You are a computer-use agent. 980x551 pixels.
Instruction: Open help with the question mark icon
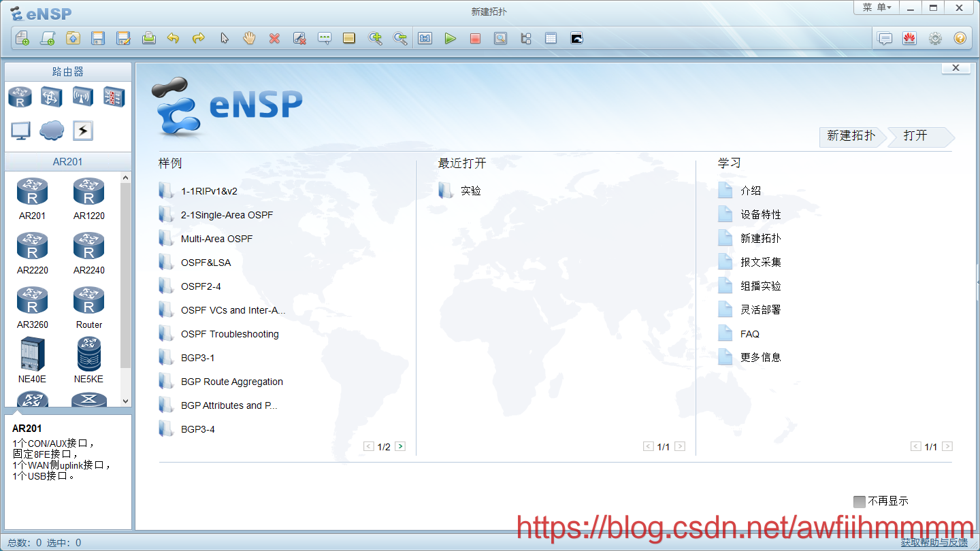pos(960,38)
